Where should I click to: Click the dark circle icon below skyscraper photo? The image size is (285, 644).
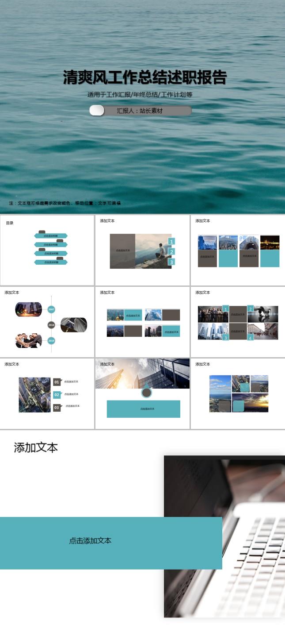click(x=147, y=393)
